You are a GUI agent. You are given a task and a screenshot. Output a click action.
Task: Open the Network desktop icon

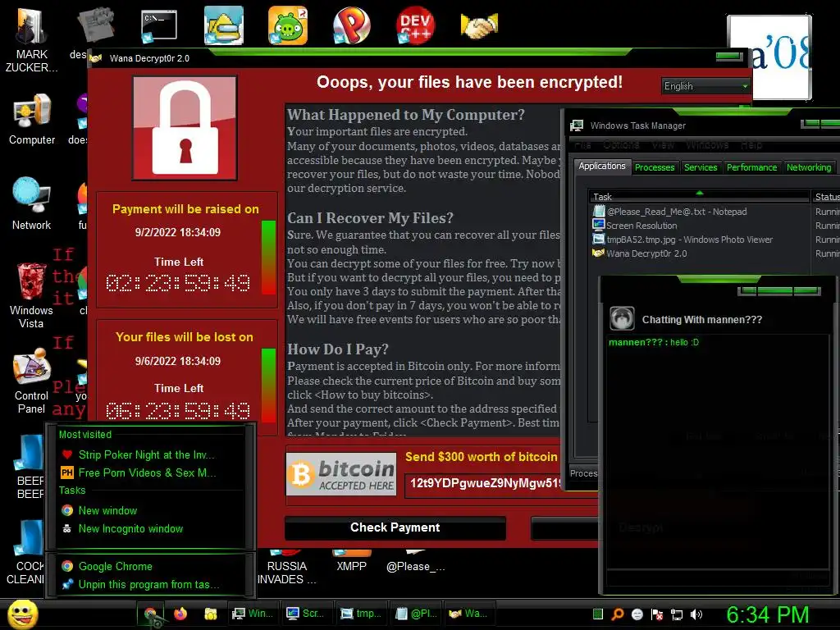[x=31, y=203]
